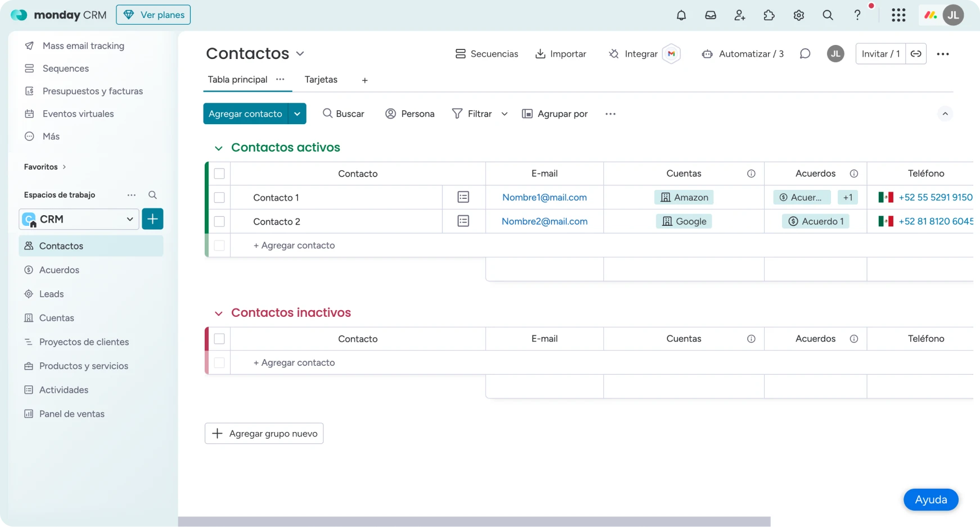Search workspaces using the sidebar magnifier

click(152, 195)
